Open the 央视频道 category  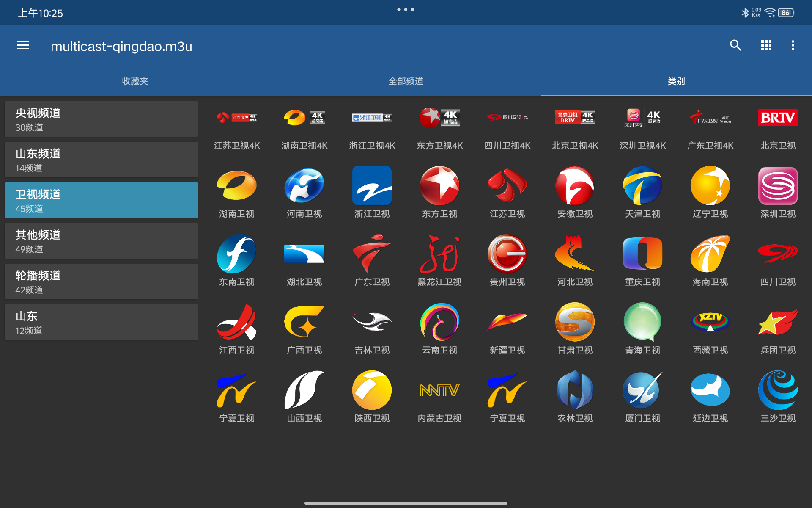click(x=101, y=119)
